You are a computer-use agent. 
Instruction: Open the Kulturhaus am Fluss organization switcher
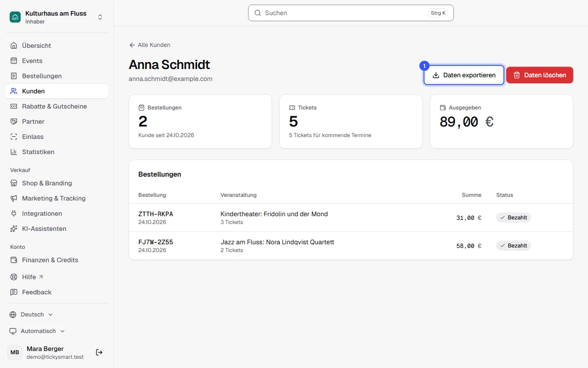click(x=57, y=17)
